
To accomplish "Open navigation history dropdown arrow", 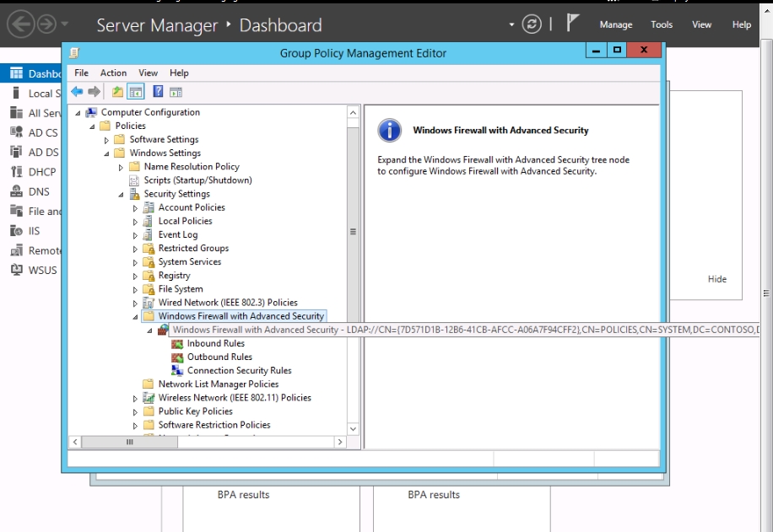I will pos(65,24).
